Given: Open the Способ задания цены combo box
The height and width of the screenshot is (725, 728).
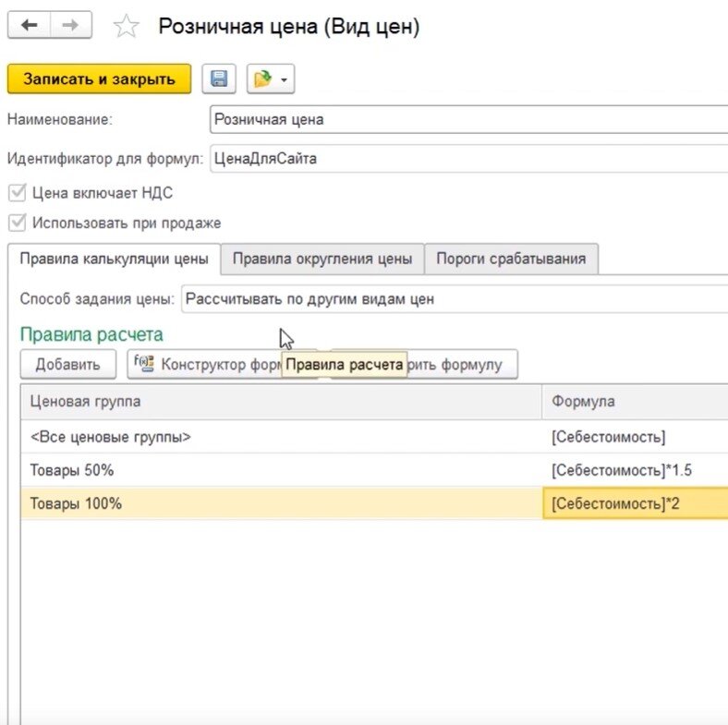Looking at the screenshot, I should pyautogui.click(x=455, y=299).
